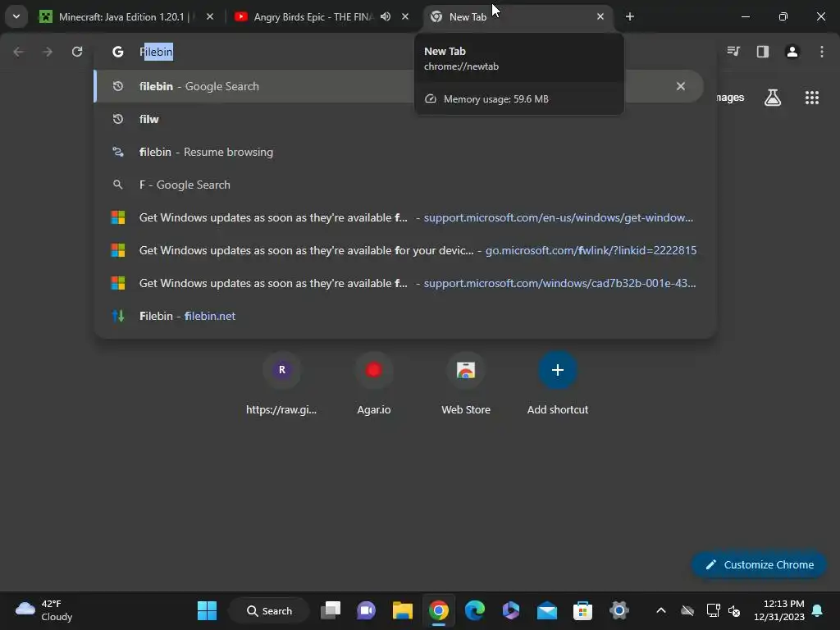840x630 pixels.
Task: Expand the hidden system tray icons
Action: tap(661, 610)
